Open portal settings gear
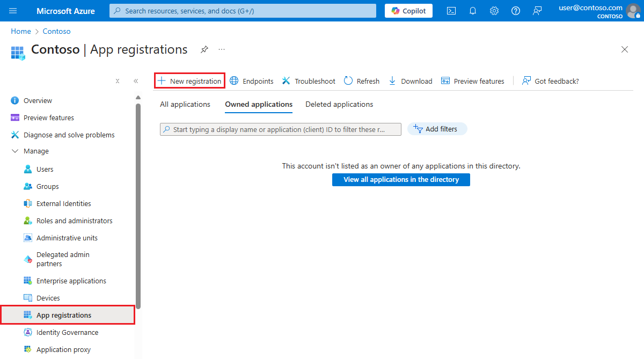 coord(494,11)
